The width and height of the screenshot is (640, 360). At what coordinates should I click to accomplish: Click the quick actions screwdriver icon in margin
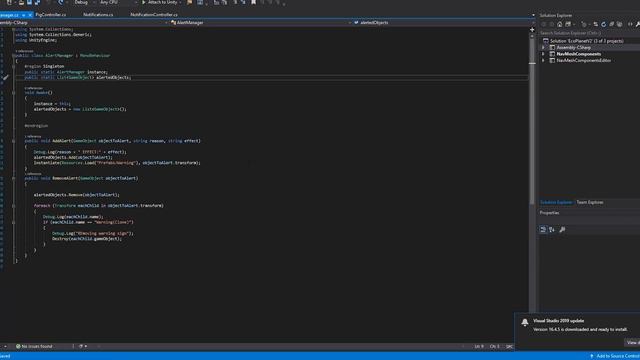5,77
